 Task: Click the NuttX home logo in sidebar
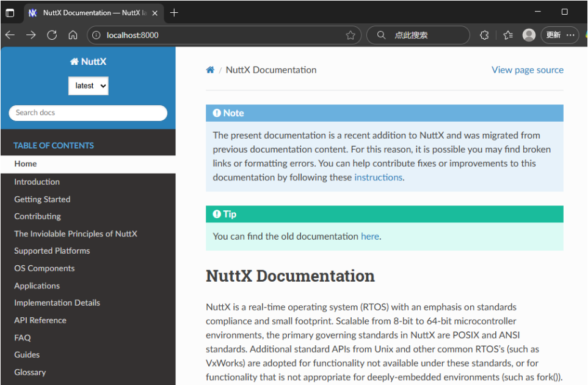click(x=88, y=62)
